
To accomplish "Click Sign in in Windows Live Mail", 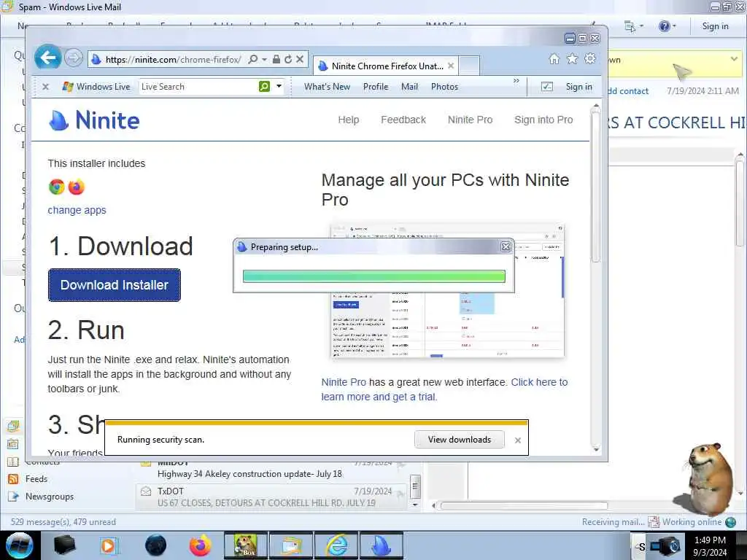I will click(x=715, y=26).
